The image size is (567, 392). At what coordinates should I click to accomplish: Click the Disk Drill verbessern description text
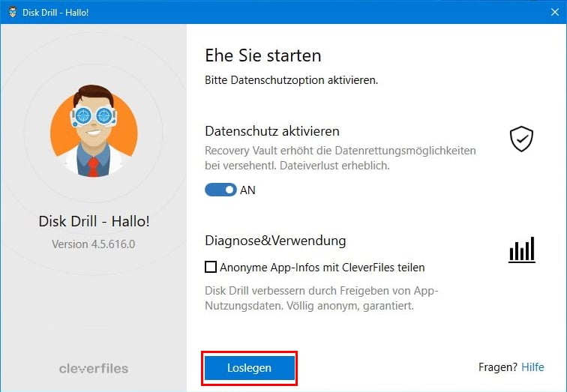[322, 298]
